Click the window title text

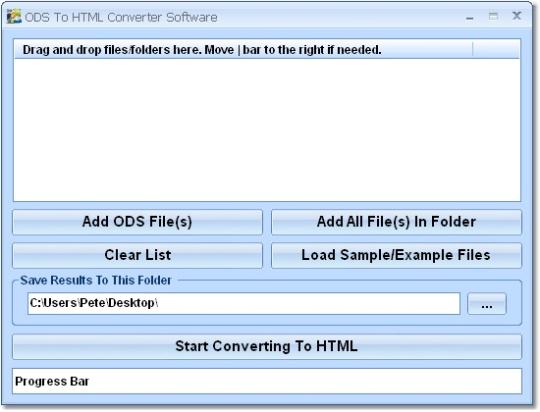click(x=121, y=17)
